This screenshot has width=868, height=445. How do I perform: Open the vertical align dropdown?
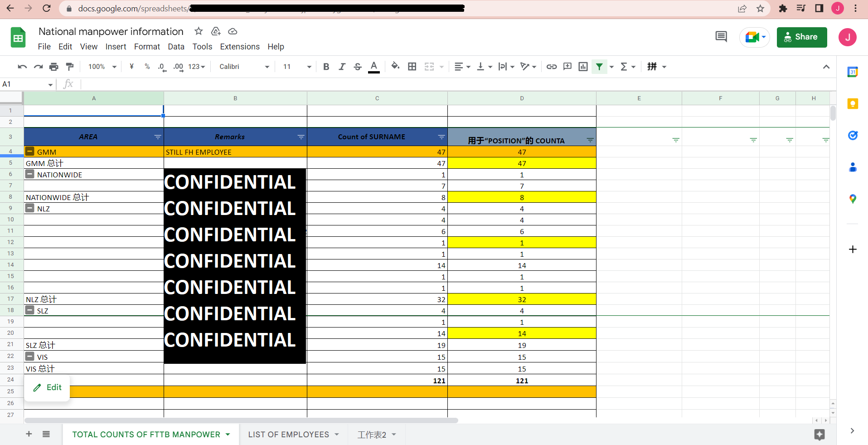[x=485, y=67]
